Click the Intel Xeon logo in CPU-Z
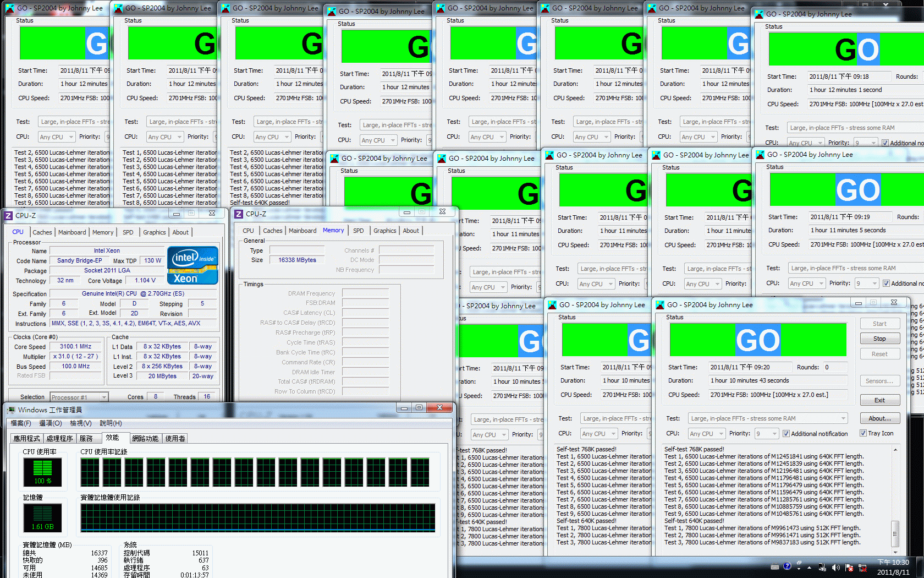The height and width of the screenshot is (578, 924). 193,265
